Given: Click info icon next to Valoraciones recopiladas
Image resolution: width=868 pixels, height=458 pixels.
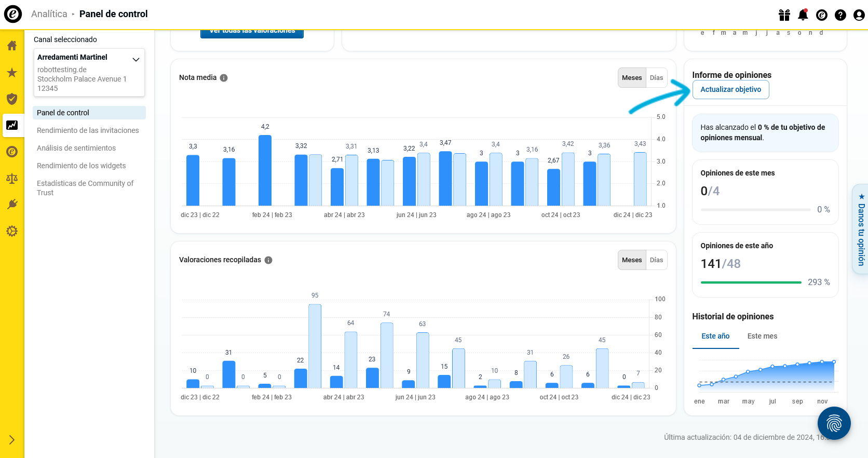Looking at the screenshot, I should [x=268, y=260].
